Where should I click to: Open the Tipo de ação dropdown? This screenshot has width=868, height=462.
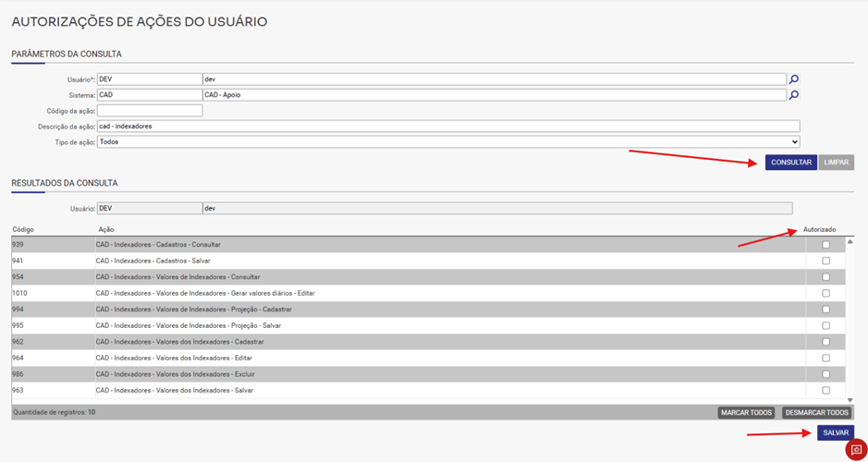[x=448, y=141]
